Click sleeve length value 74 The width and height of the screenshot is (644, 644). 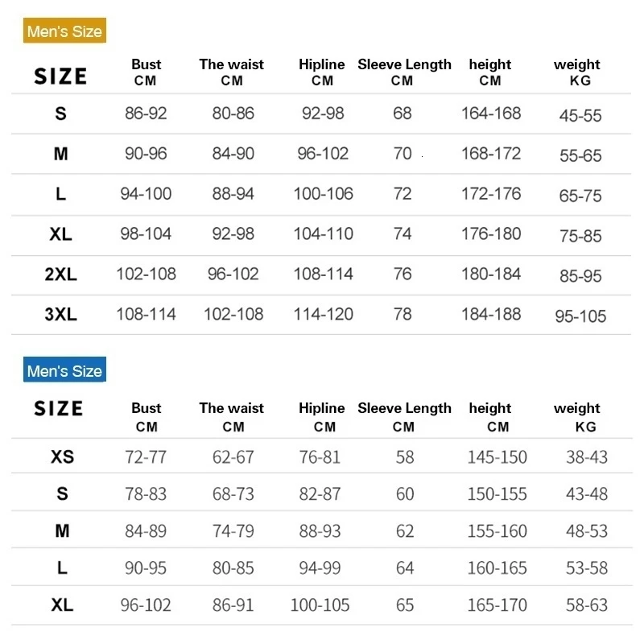(402, 234)
